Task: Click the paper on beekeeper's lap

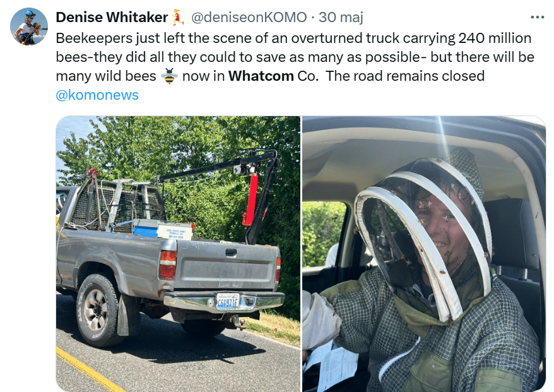Action: click(332, 366)
